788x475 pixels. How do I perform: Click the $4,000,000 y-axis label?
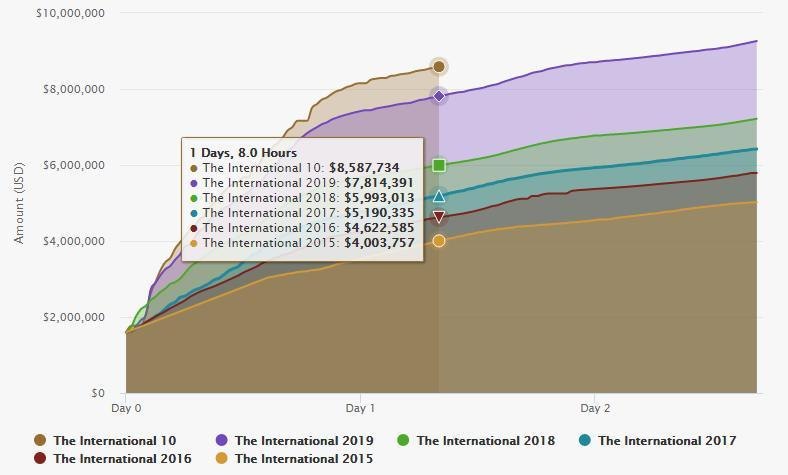(74, 241)
